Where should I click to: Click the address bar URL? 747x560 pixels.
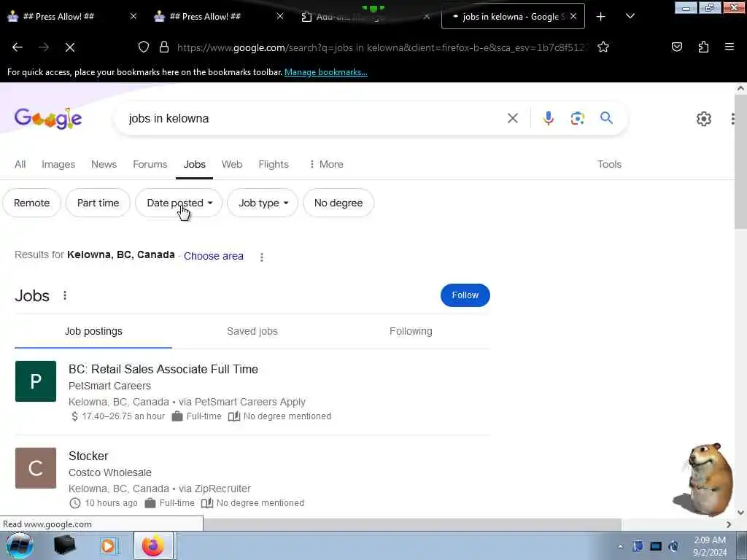coord(384,47)
